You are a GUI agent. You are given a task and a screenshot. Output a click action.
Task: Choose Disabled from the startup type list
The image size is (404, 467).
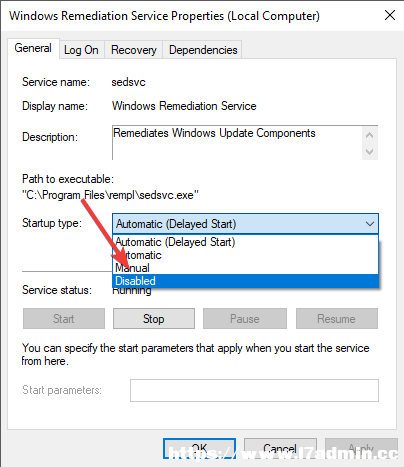pos(246,281)
